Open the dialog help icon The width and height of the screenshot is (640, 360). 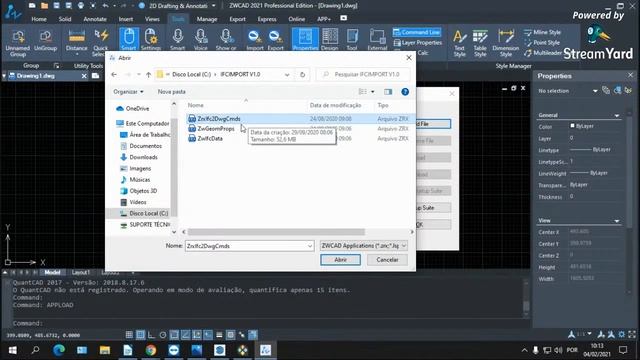coord(405,92)
